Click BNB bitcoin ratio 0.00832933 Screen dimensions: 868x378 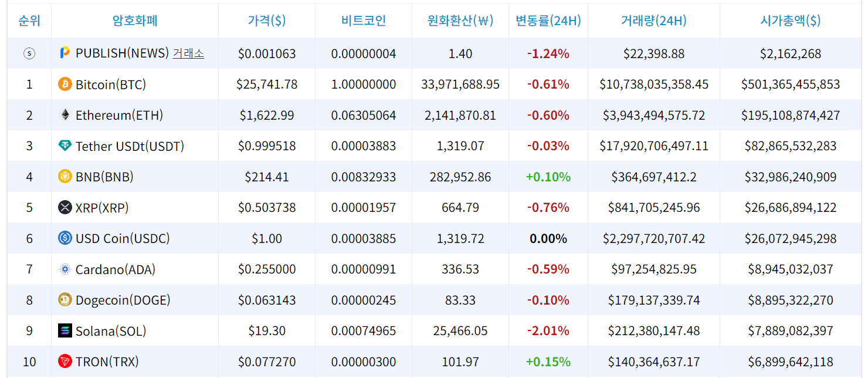click(x=364, y=177)
